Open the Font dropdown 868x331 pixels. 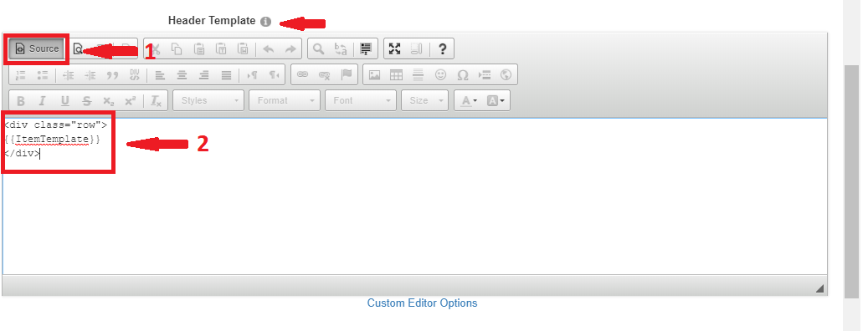tap(361, 100)
